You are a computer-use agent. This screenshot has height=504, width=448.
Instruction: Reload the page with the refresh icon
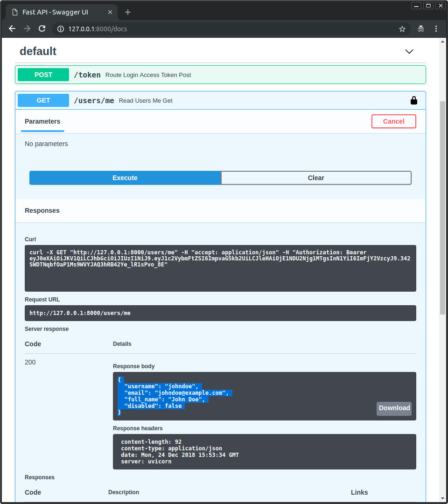(x=42, y=29)
